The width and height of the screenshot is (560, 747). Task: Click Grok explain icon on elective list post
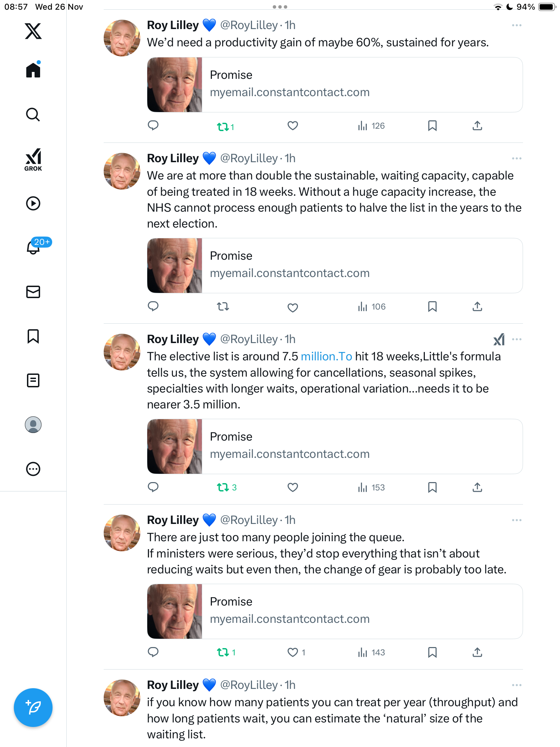pos(499,339)
